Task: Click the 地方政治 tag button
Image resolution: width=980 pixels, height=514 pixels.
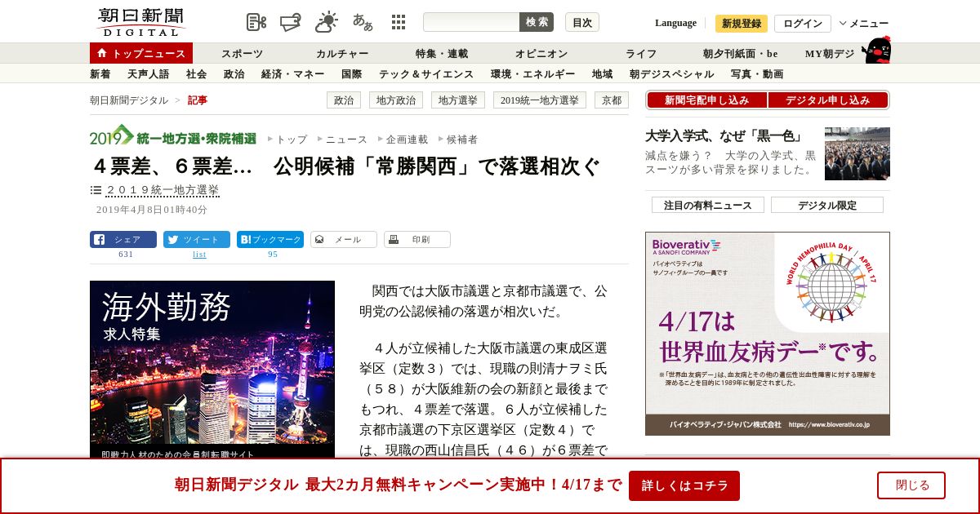Action: (x=396, y=100)
